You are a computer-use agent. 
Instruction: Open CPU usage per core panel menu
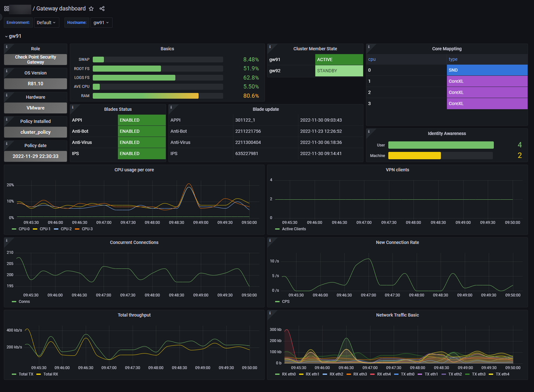point(134,170)
